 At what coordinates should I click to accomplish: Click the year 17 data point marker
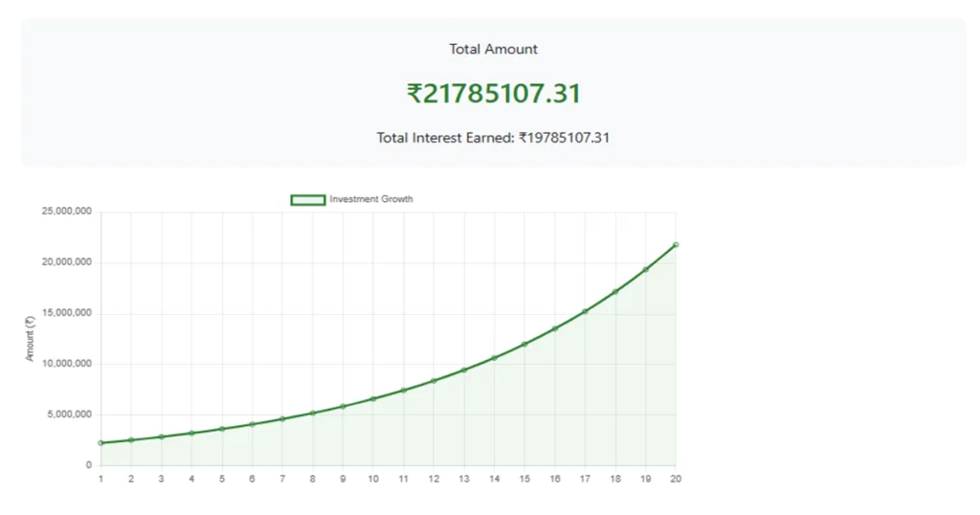click(585, 311)
